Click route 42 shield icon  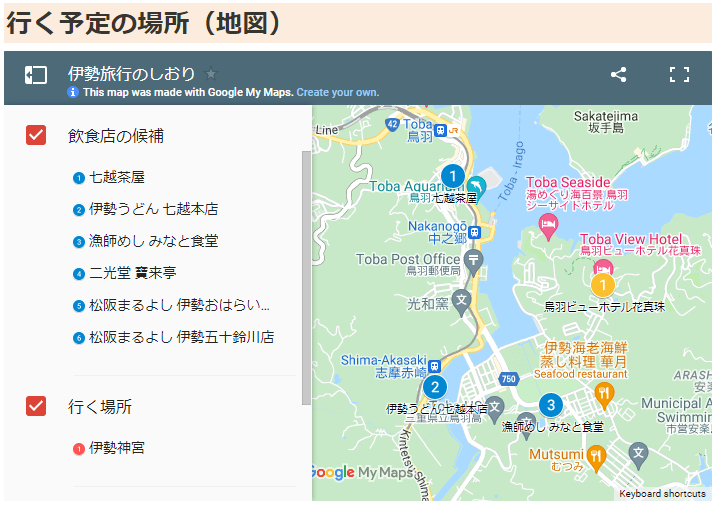point(392,124)
